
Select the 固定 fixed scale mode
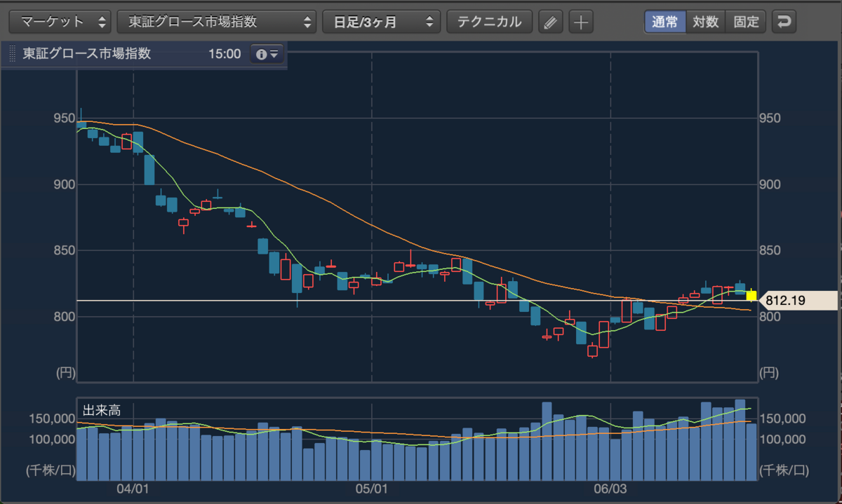(x=746, y=22)
